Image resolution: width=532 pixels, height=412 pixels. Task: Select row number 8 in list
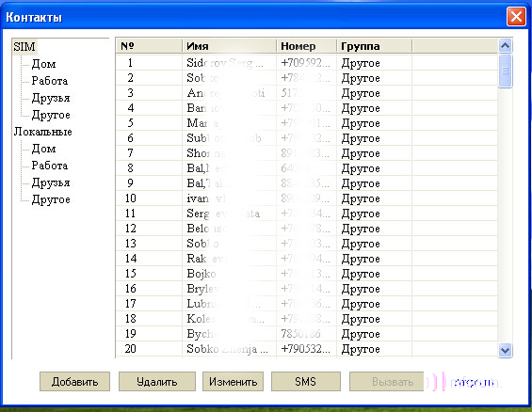click(x=306, y=168)
